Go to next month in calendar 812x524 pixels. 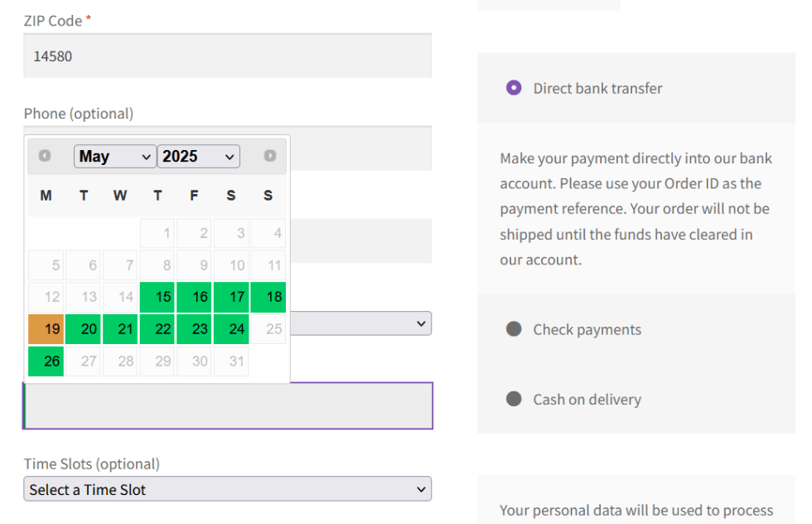[x=269, y=156]
